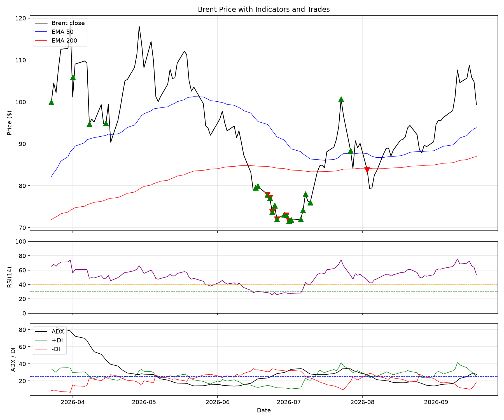Click the -DI red legend line sample

(x=41, y=349)
